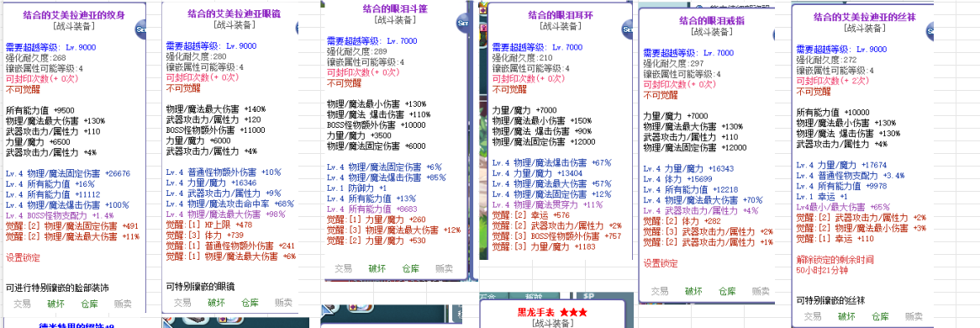
Task: Click 设置锁定 on the 艾美拉迪亚的纹身 tooltip
Action: tap(23, 257)
